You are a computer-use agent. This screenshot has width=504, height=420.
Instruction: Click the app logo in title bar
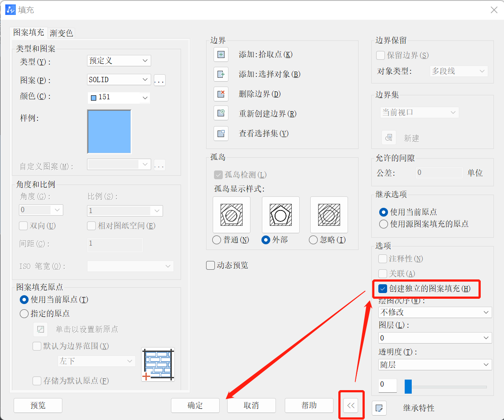pyautogui.click(x=10, y=10)
